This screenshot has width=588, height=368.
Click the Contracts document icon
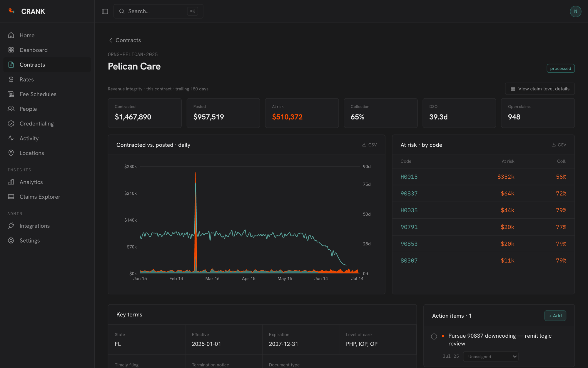[11, 65]
